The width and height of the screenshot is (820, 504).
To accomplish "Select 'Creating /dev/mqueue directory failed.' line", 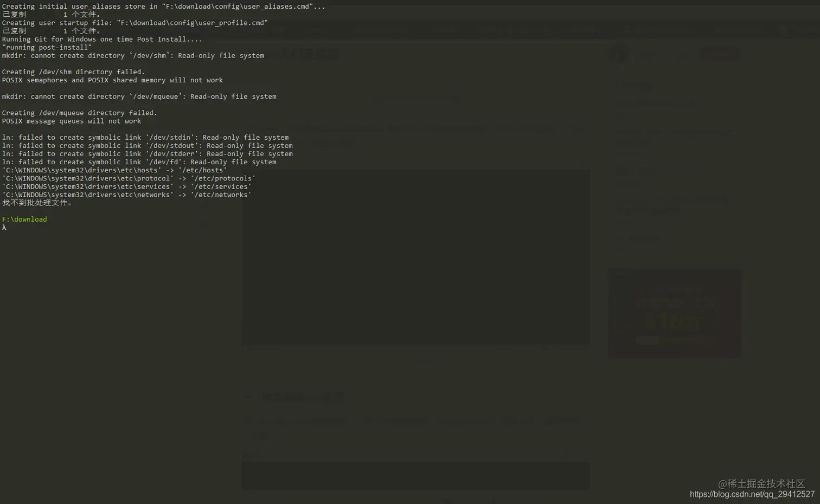I will 79,113.
